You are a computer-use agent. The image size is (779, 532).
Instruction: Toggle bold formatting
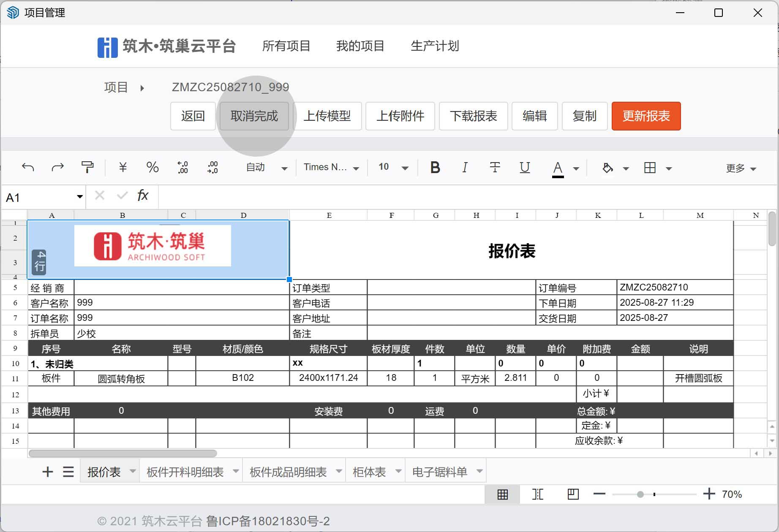coord(435,168)
